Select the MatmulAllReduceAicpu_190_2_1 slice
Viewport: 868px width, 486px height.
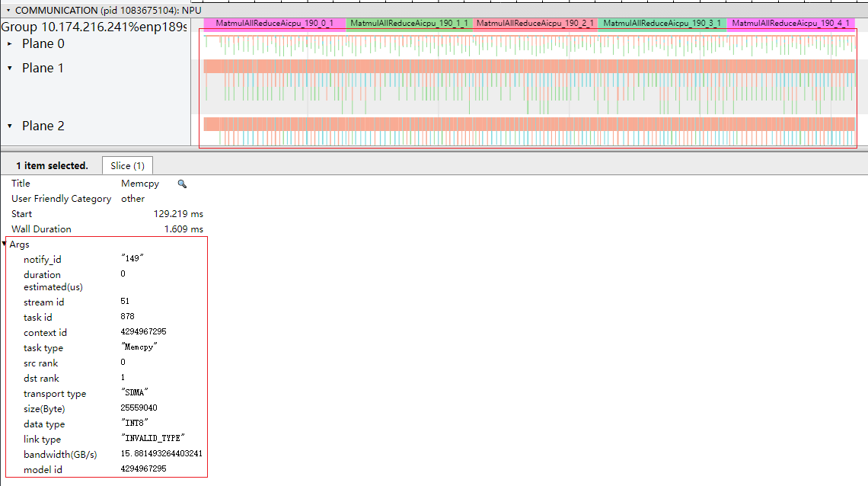tap(535, 24)
